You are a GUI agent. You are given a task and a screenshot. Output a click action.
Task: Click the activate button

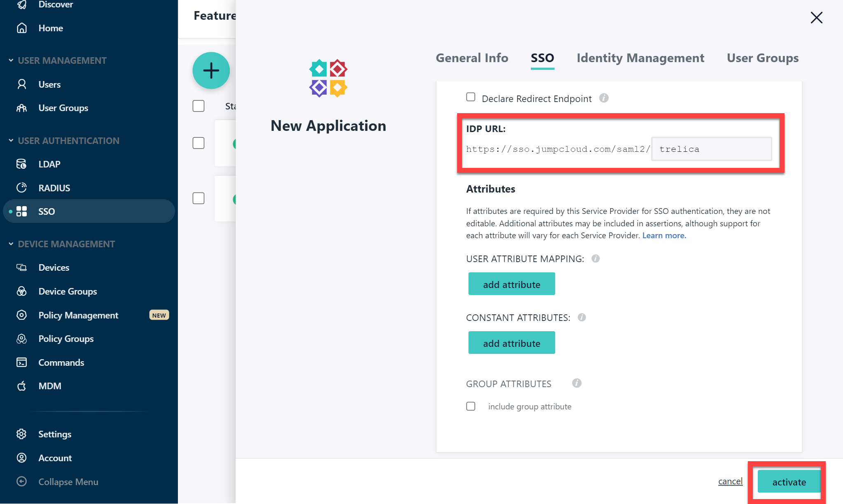[x=789, y=482]
